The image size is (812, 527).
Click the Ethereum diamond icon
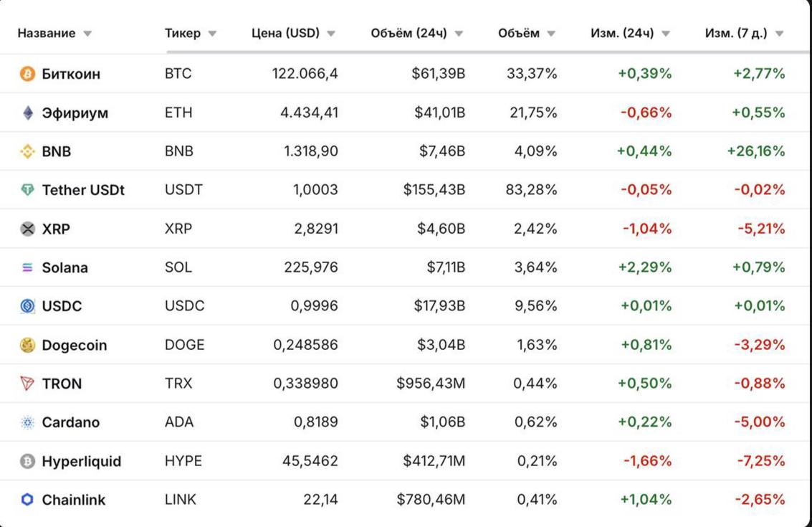pos(27,113)
